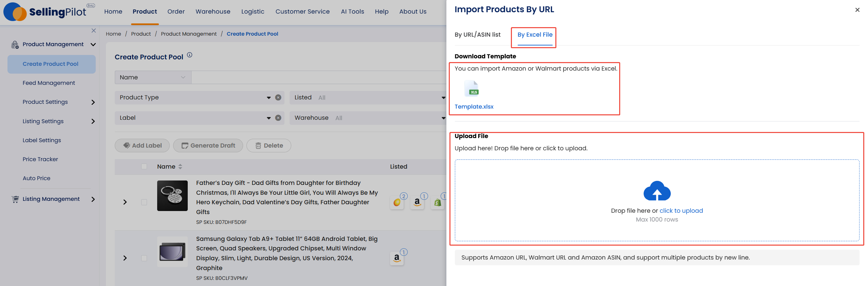This screenshot has width=868, height=286.
Task: Click the info icon beside Create Product Pool
Action: coord(190,55)
